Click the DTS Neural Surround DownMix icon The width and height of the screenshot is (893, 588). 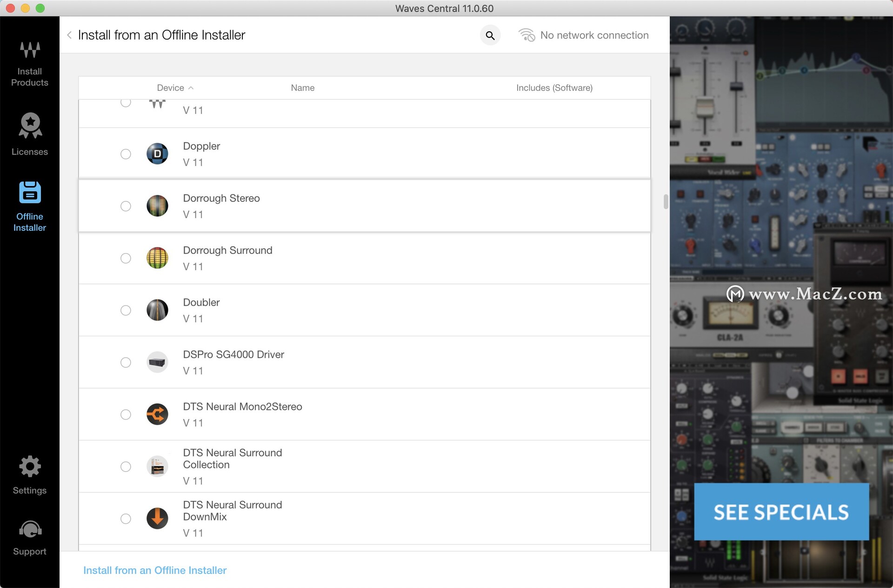157,519
